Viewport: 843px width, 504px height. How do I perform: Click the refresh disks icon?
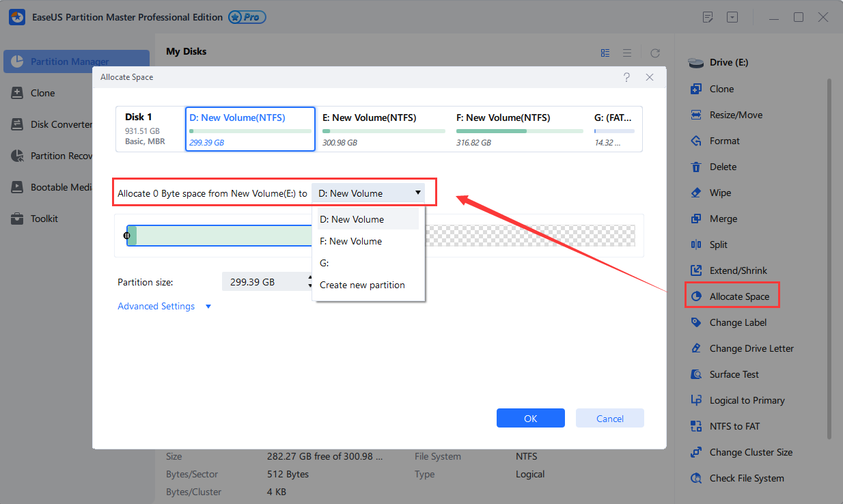[x=654, y=53]
